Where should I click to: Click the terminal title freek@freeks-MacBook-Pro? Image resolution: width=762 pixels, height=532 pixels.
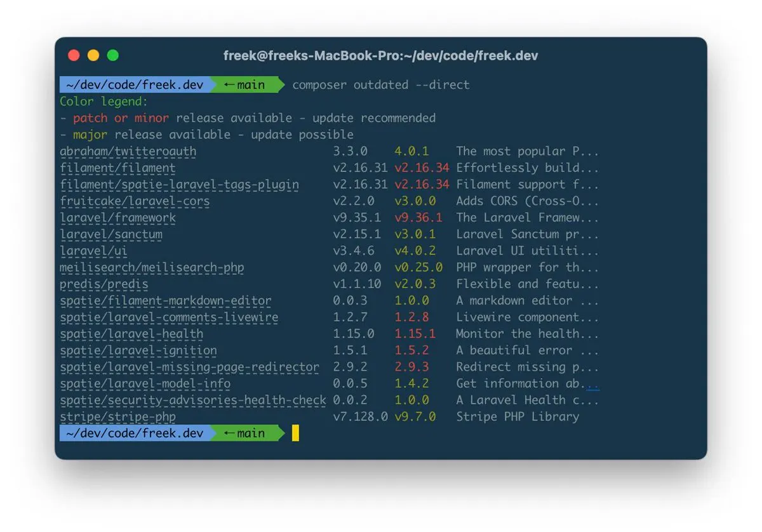tap(381, 56)
